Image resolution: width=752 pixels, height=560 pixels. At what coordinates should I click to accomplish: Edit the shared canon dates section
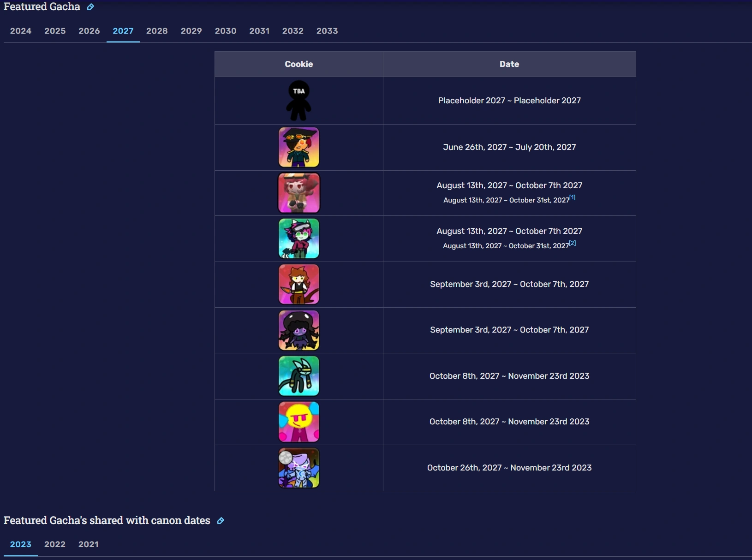[220, 521]
